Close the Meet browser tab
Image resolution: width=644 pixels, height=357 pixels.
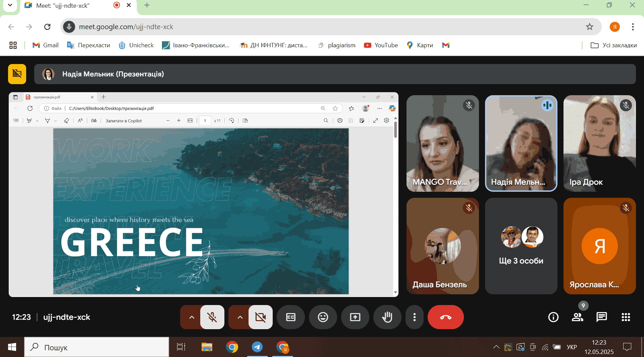129,5
